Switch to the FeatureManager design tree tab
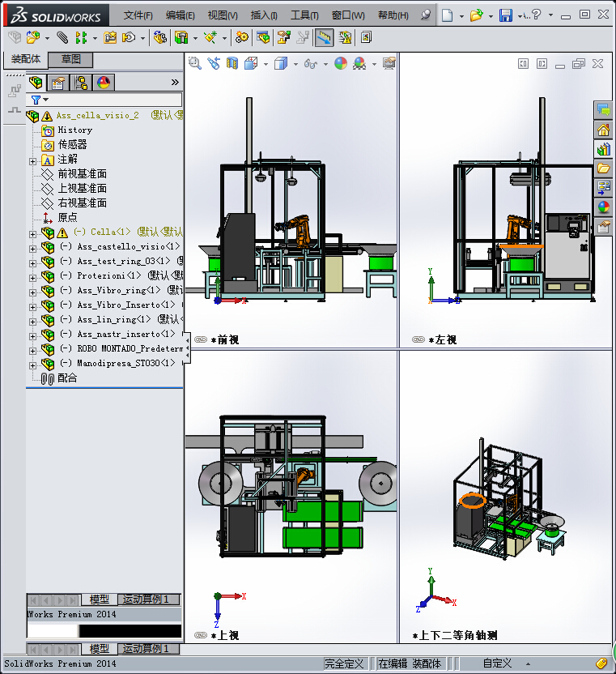This screenshot has height=674, width=616. pos(36,82)
